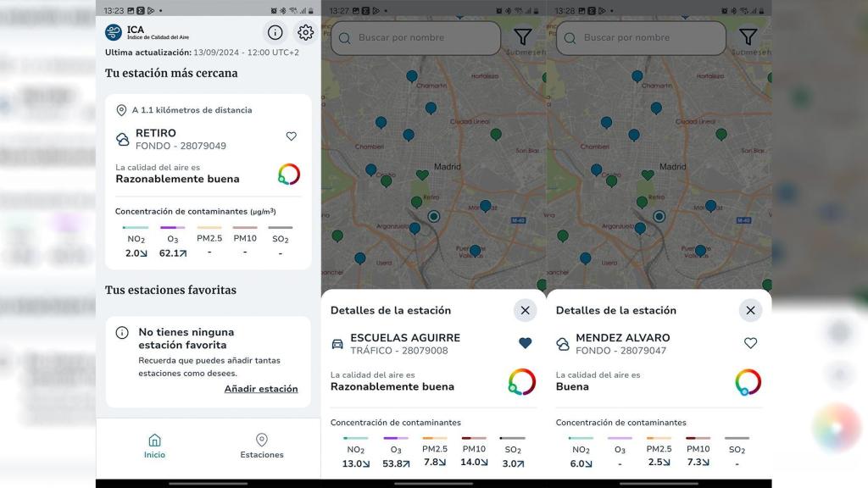The width and height of the screenshot is (868, 488).
Task: Open the map filter icon beside search bar
Action: pyautogui.click(x=522, y=37)
